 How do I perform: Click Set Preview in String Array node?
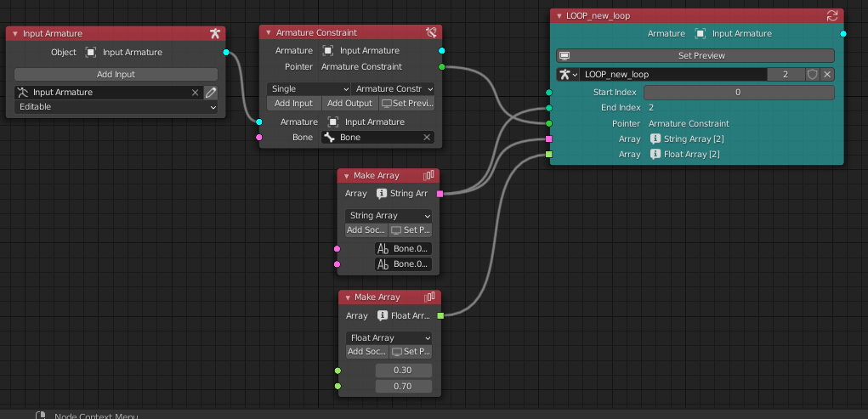(411, 230)
